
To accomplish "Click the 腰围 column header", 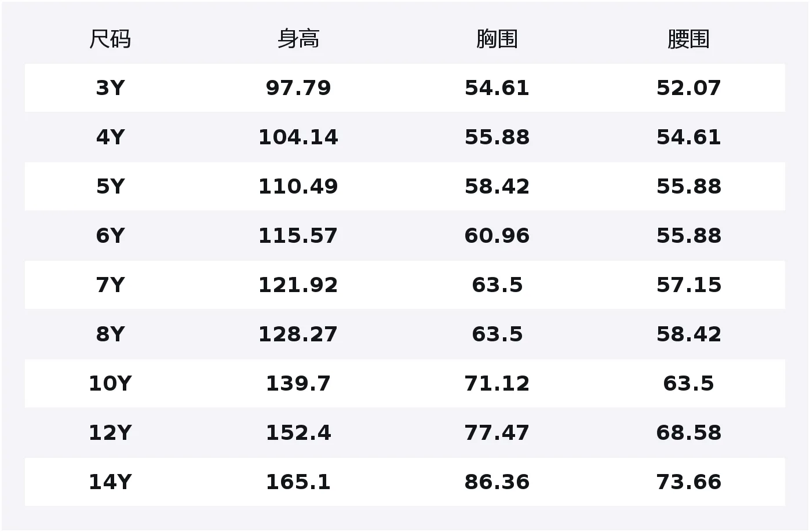I will point(688,39).
